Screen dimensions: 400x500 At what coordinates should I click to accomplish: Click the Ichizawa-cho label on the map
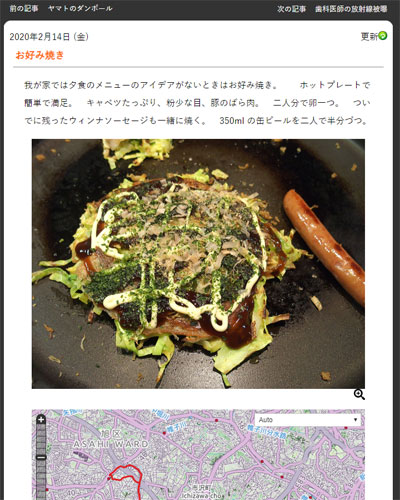coord(202,496)
